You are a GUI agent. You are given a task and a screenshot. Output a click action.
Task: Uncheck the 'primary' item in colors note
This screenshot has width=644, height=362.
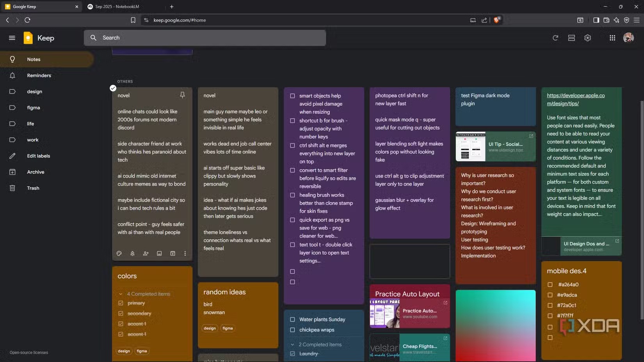click(x=121, y=303)
